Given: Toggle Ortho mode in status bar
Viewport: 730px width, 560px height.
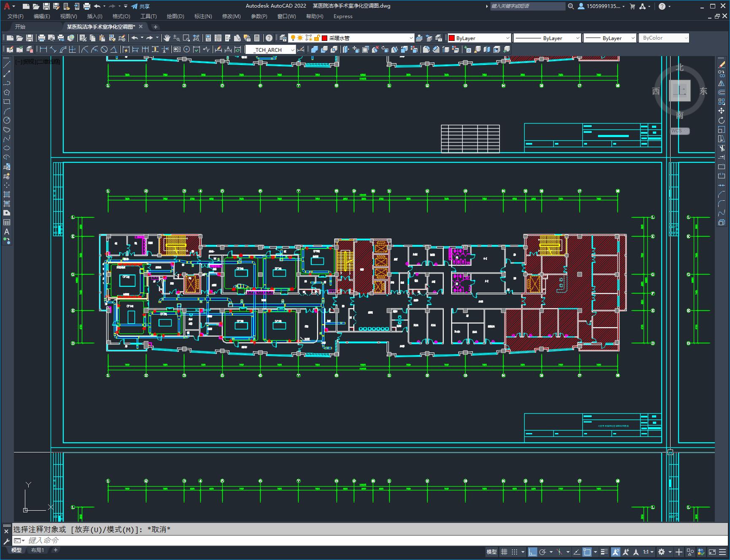Looking at the screenshot, I should [532, 552].
